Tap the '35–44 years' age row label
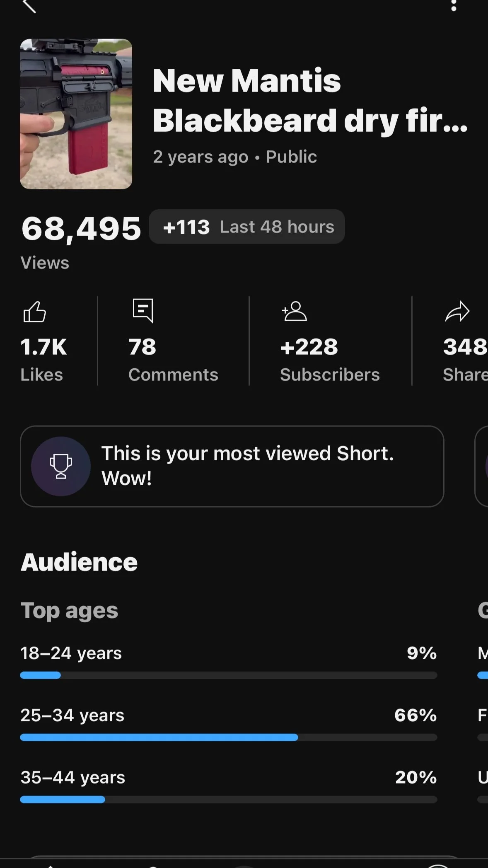The height and width of the screenshot is (868, 488). [73, 778]
